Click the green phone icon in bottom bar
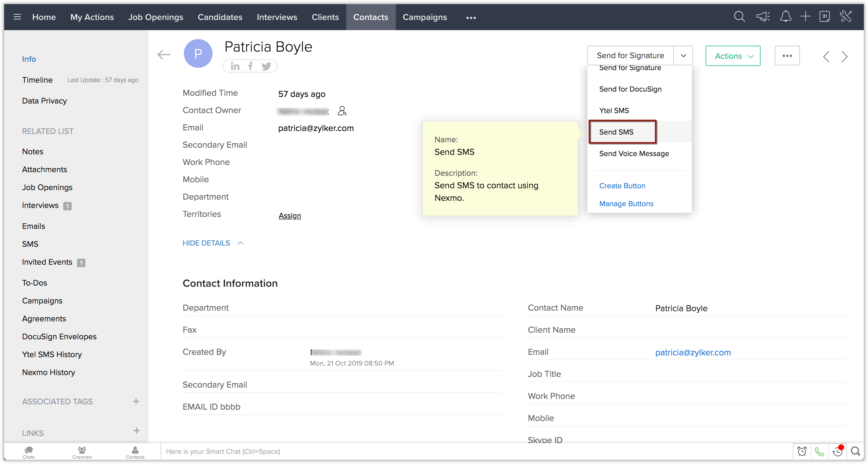Viewport: 868px width, 464px height. coord(819,451)
